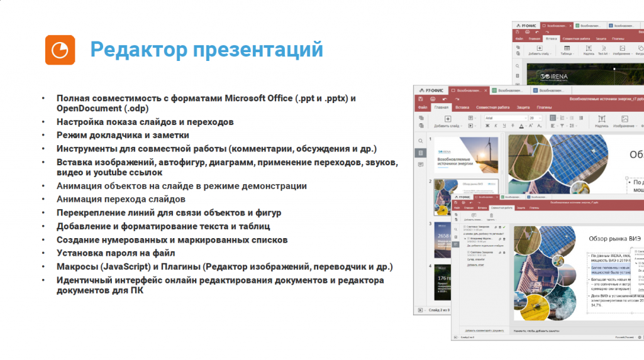Click Удалить trash icon in Совместная работа window

(491, 215)
